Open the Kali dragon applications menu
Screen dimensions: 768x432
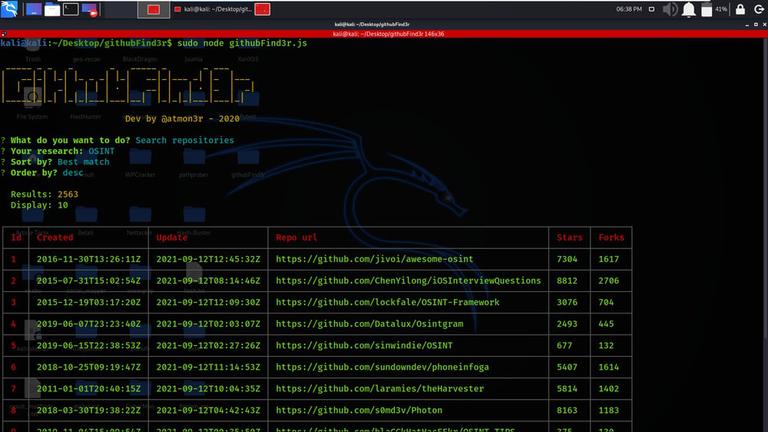tap(9, 9)
